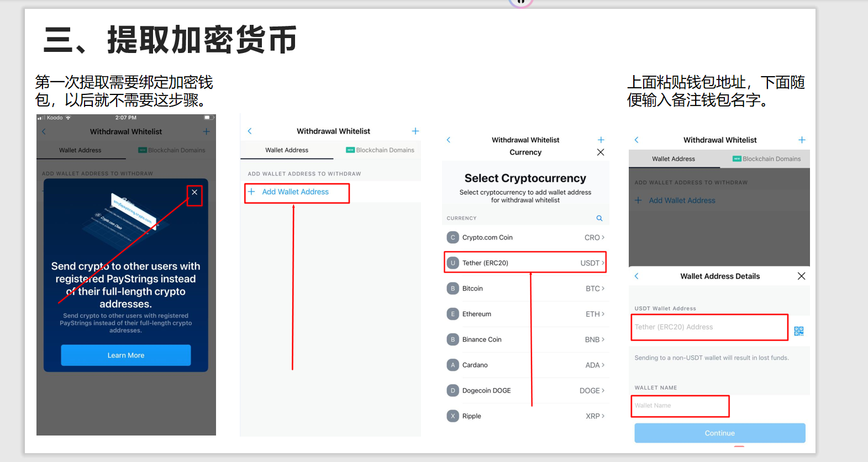
Task: Click DOGE chevron
Action: (603, 390)
